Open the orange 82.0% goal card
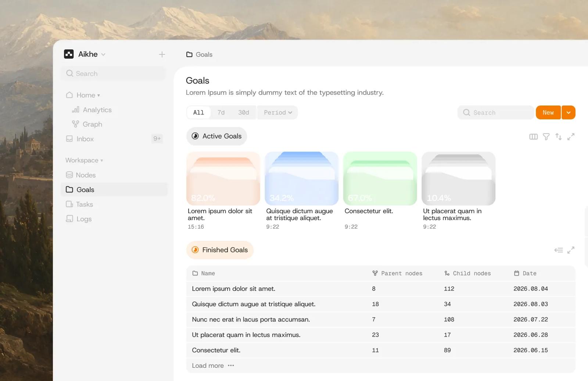This screenshot has width=588, height=381. click(x=223, y=179)
